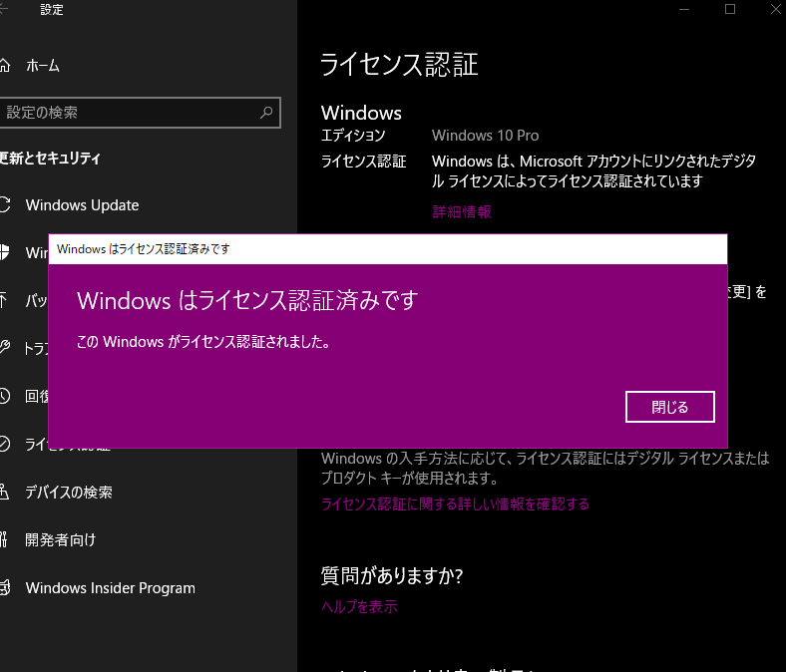This screenshot has height=672, width=786.
Task: Click the recovery clock icon beside 回復
Action: point(4,396)
